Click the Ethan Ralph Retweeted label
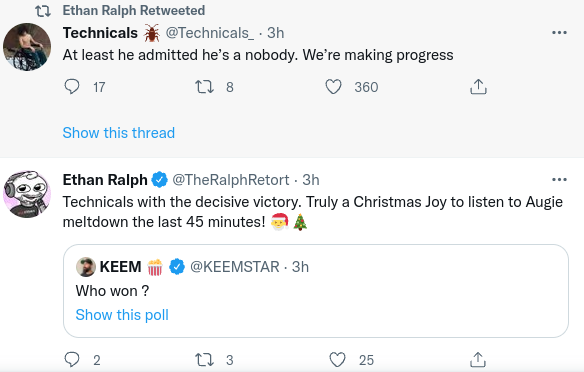Viewport: 584px width, 372px height. pyautogui.click(x=134, y=10)
